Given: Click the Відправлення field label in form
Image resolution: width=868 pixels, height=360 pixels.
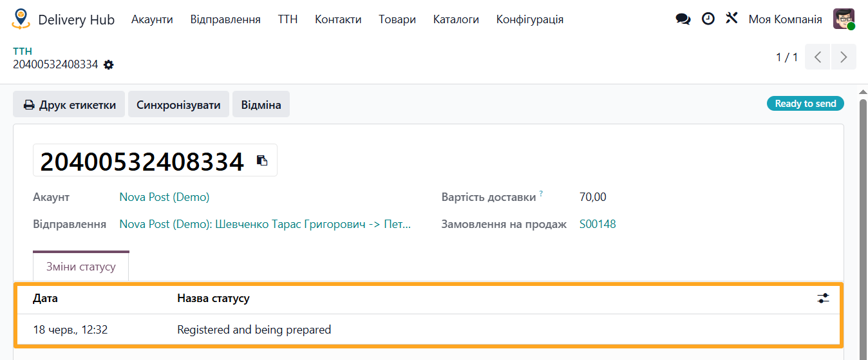Looking at the screenshot, I should tap(70, 224).
